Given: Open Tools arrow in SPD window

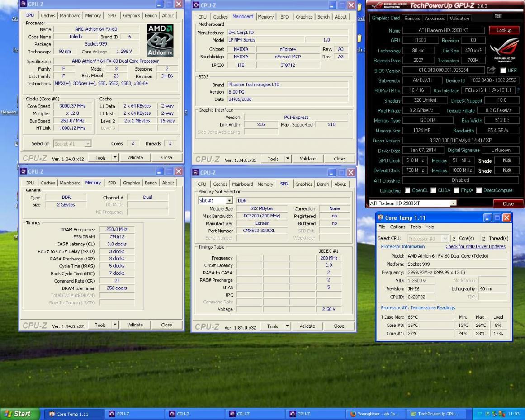Looking at the screenshot, I should [287, 326].
